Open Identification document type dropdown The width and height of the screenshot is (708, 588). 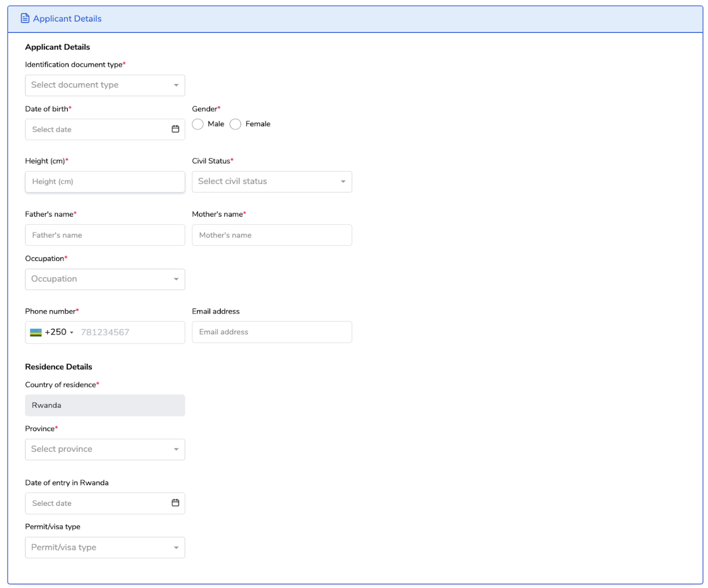pos(105,85)
